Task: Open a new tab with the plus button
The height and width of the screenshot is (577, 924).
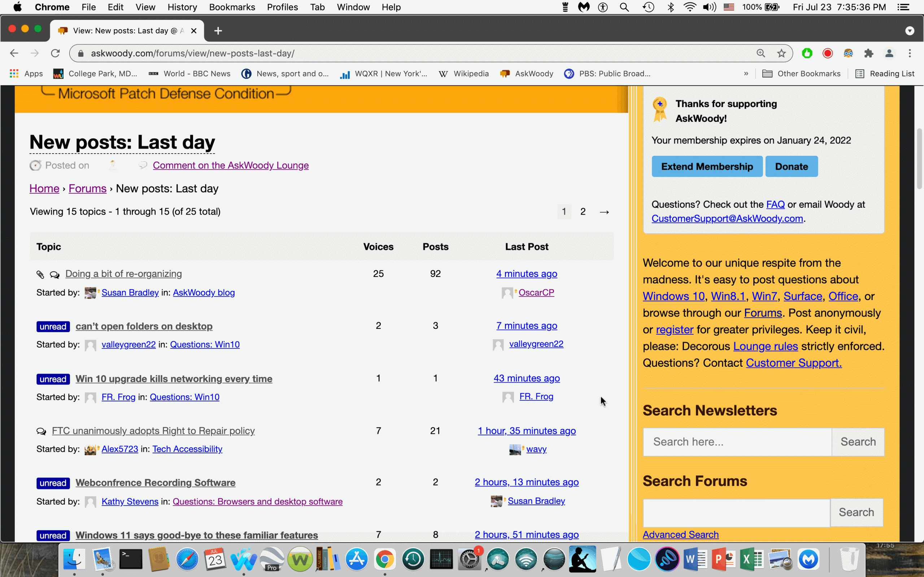Action: pos(218,31)
